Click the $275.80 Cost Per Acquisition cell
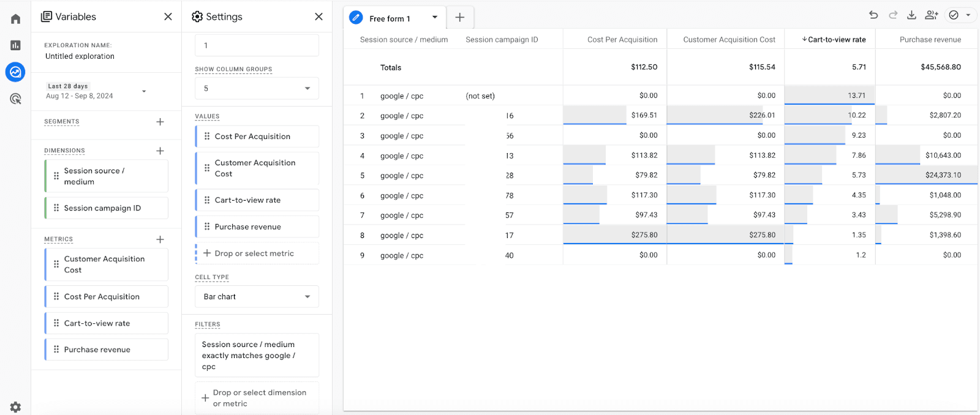The image size is (980, 415). pyautogui.click(x=614, y=235)
